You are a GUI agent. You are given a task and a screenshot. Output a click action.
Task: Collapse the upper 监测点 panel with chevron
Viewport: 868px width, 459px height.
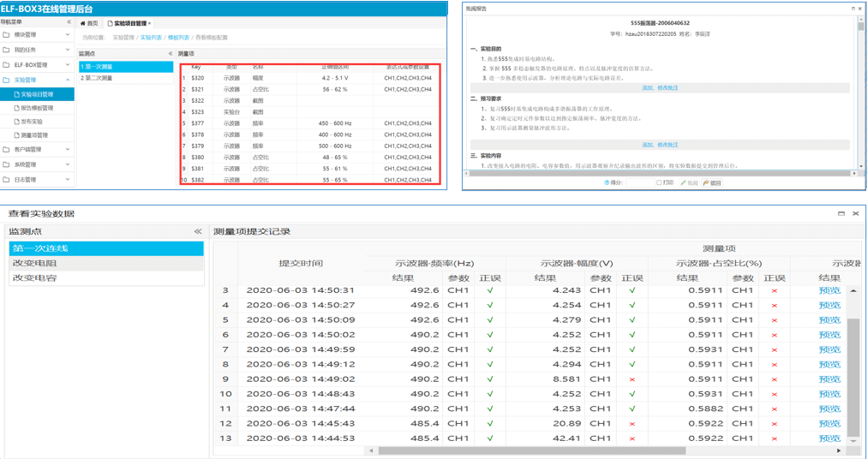click(x=170, y=53)
